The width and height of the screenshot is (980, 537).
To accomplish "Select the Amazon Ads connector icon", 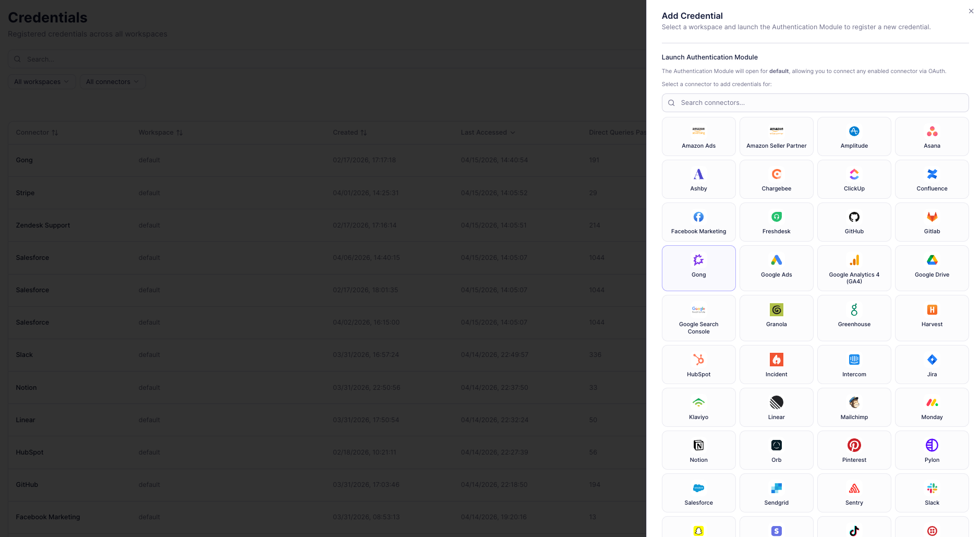I will pos(698,131).
